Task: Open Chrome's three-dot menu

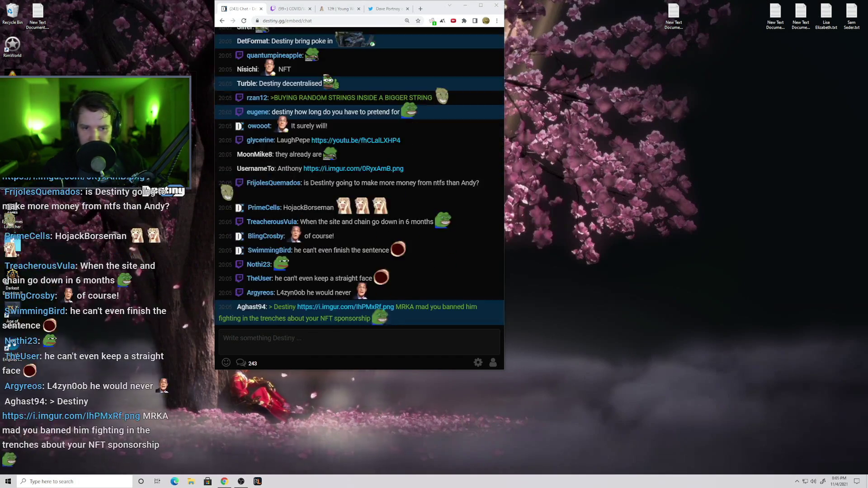Action: [x=496, y=21]
